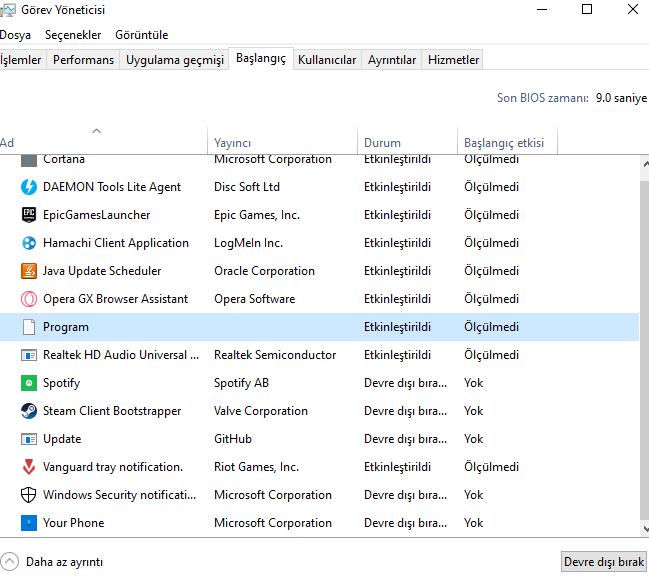Select the Windows Security notification entry
This screenshot has height=585, width=649.
coord(119,495)
